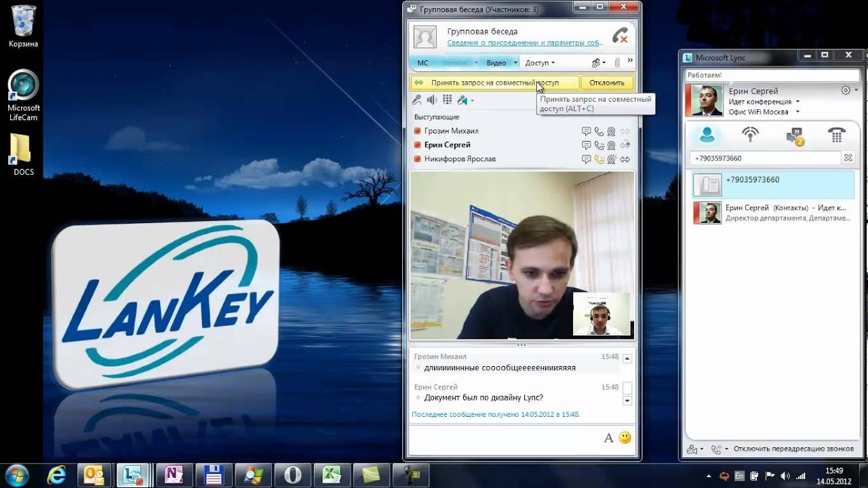Viewport: 868px width, 488px height.
Task: Launch Internet Explorer from taskbar
Action: click(x=56, y=474)
